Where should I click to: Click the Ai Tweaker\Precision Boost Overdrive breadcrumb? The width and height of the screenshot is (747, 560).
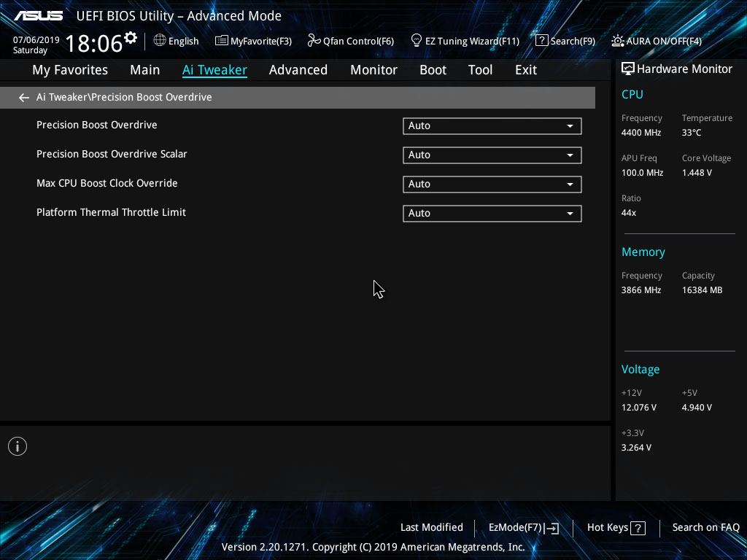124,97
